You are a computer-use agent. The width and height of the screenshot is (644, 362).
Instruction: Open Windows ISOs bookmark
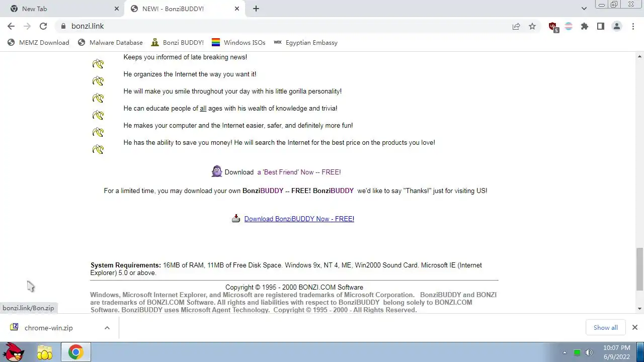(238, 43)
